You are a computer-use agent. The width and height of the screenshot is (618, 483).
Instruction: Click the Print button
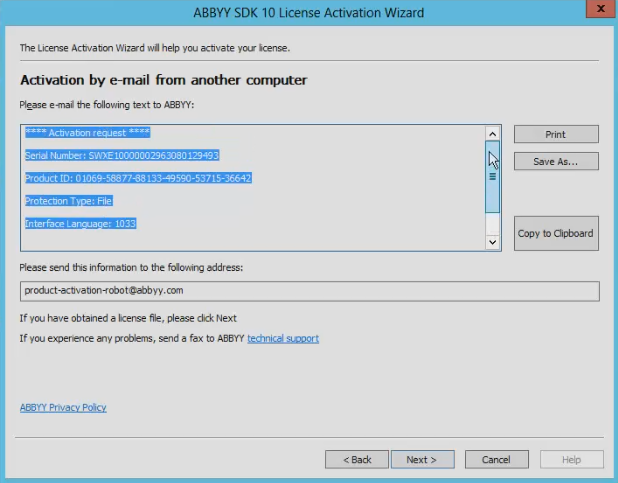(x=556, y=134)
